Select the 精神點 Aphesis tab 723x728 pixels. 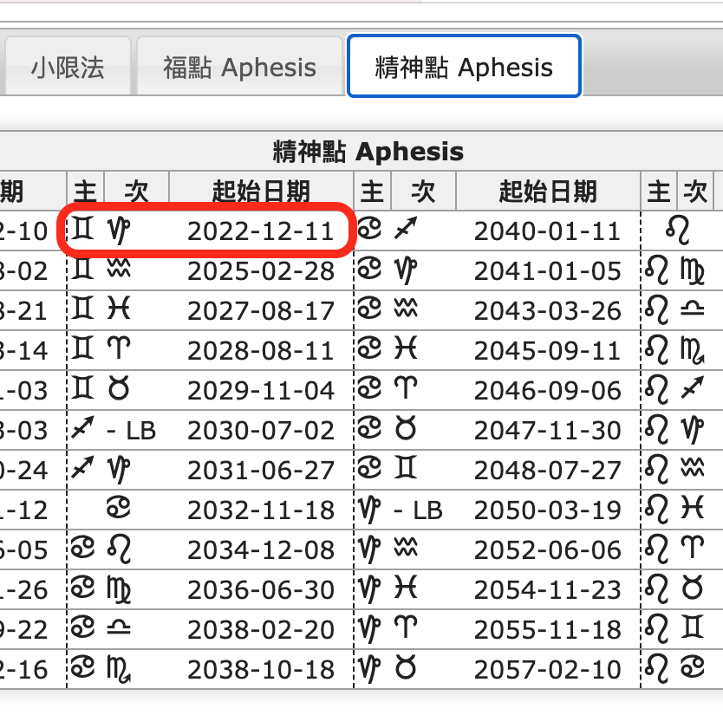point(464,68)
